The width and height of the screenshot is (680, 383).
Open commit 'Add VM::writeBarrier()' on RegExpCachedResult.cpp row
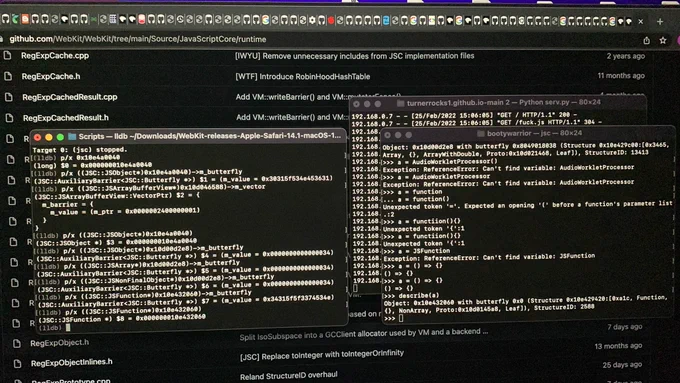click(x=318, y=97)
